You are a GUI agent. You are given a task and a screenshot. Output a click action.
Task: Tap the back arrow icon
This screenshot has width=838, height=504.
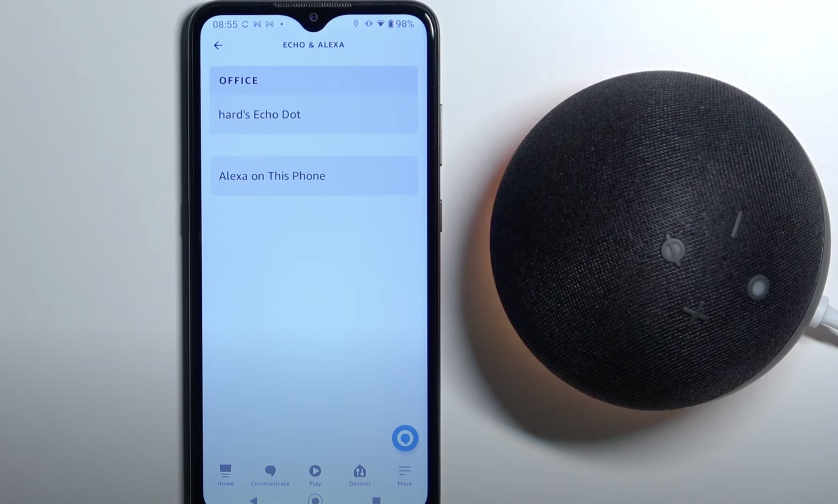(218, 44)
